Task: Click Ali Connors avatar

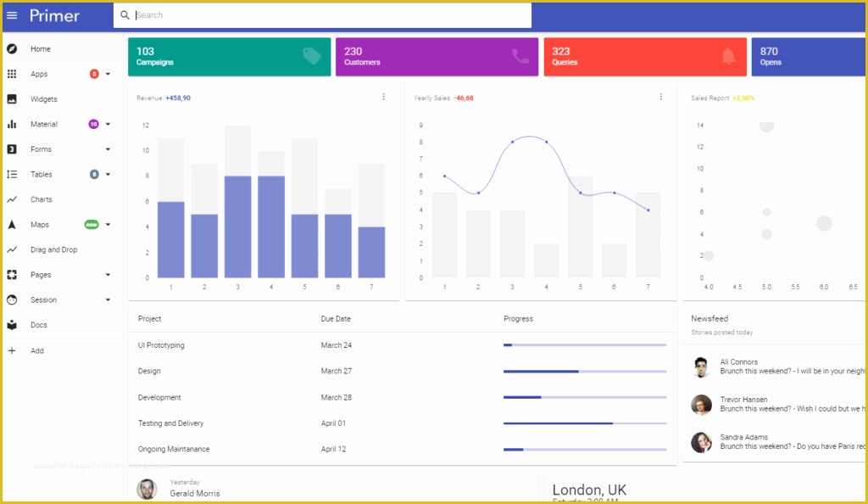Action: (x=701, y=367)
